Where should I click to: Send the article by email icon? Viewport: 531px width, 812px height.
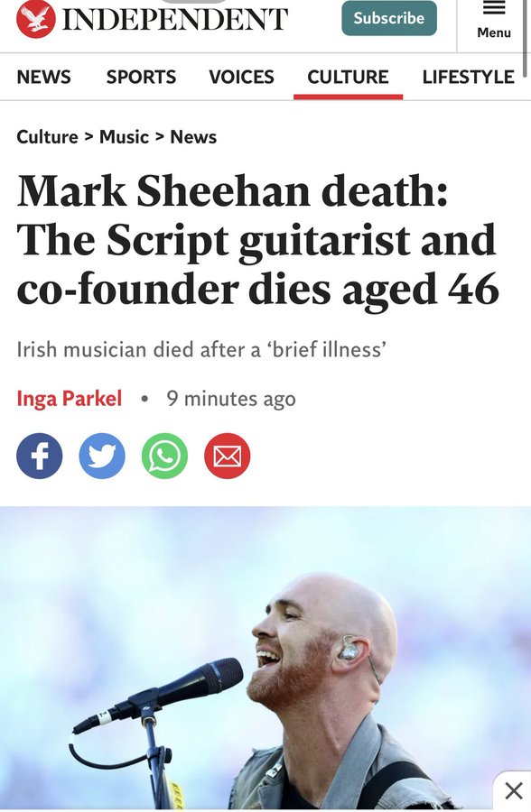tap(228, 456)
